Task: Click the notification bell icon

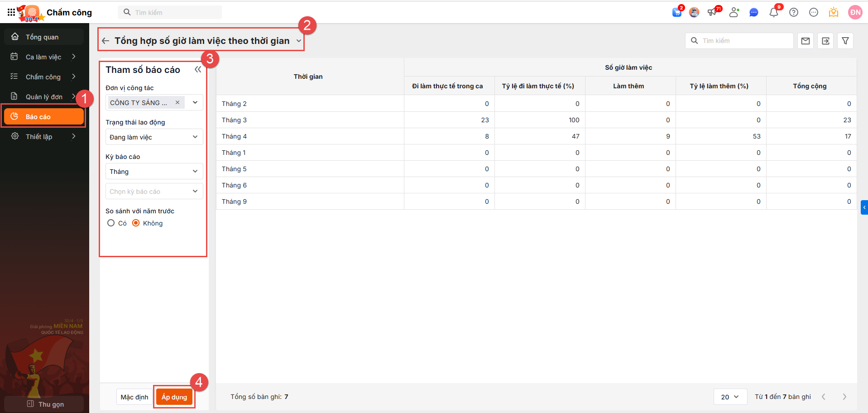Action: pyautogui.click(x=773, y=13)
